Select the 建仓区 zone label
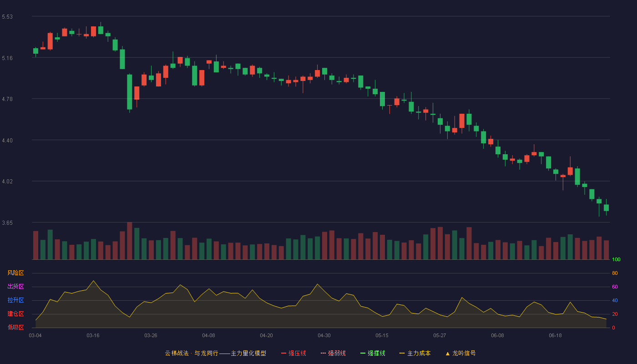Screen dimensions: 637x364 coord(15,314)
